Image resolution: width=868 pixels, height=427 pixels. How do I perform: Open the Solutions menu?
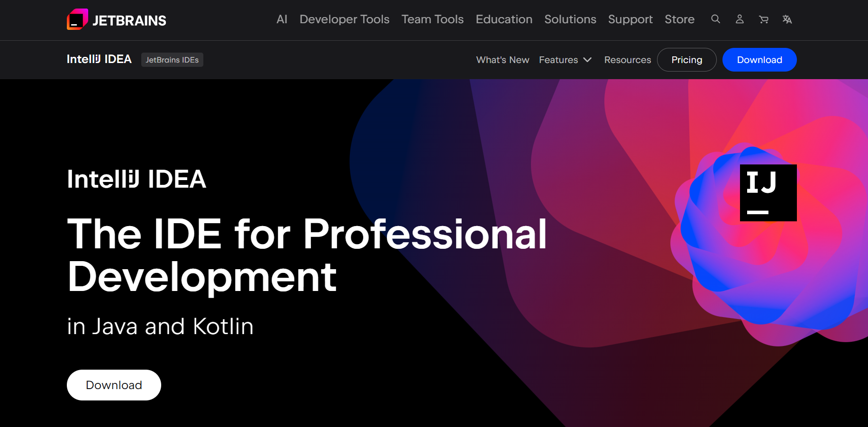click(570, 19)
